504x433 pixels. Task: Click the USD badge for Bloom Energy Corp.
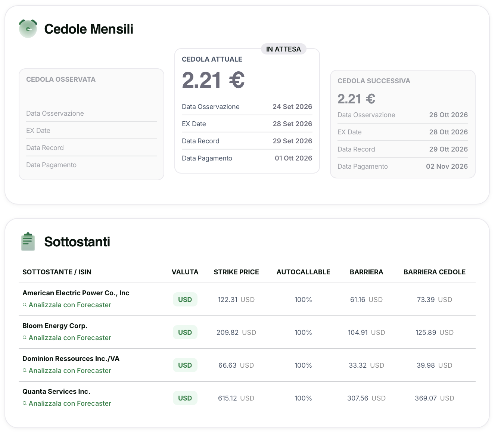pos(185,332)
